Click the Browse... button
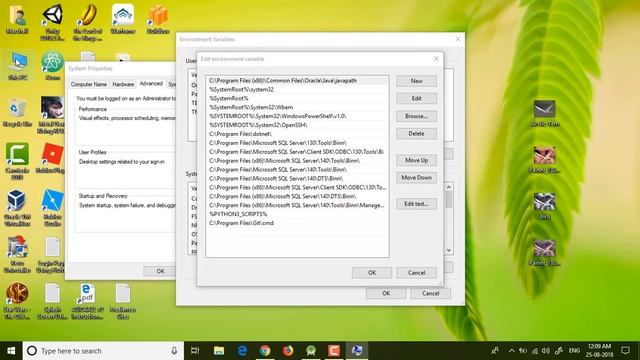Viewport: 640px width, 360px height. [x=416, y=116]
